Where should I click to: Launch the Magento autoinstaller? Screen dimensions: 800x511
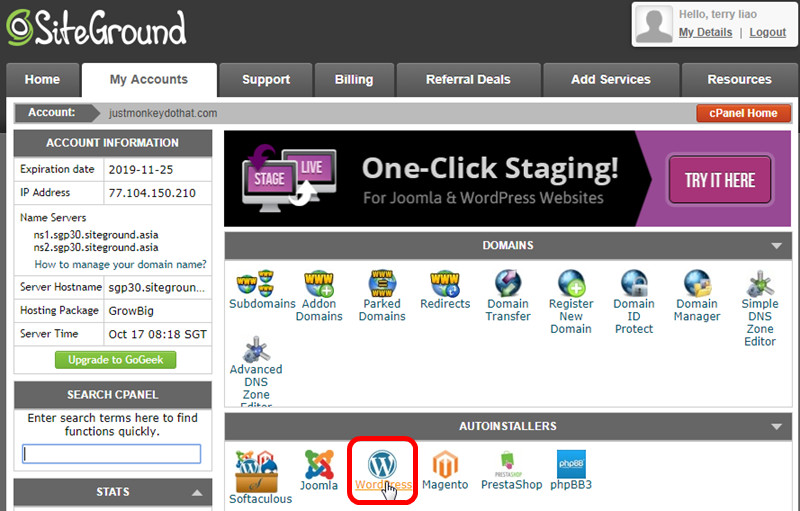(445, 470)
